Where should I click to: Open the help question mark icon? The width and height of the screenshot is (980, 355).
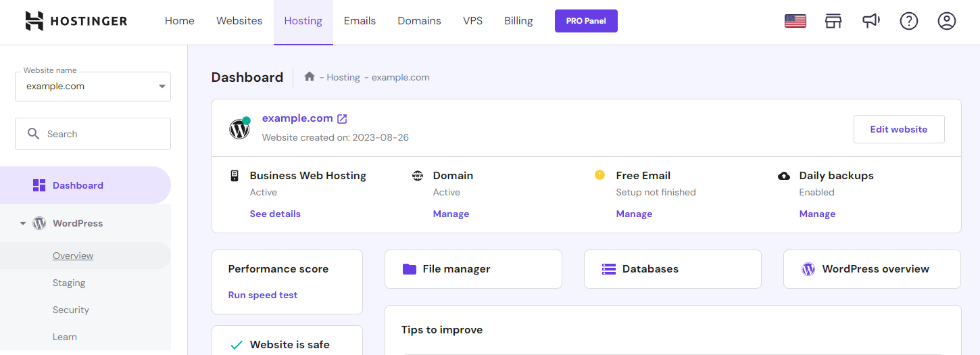click(909, 21)
